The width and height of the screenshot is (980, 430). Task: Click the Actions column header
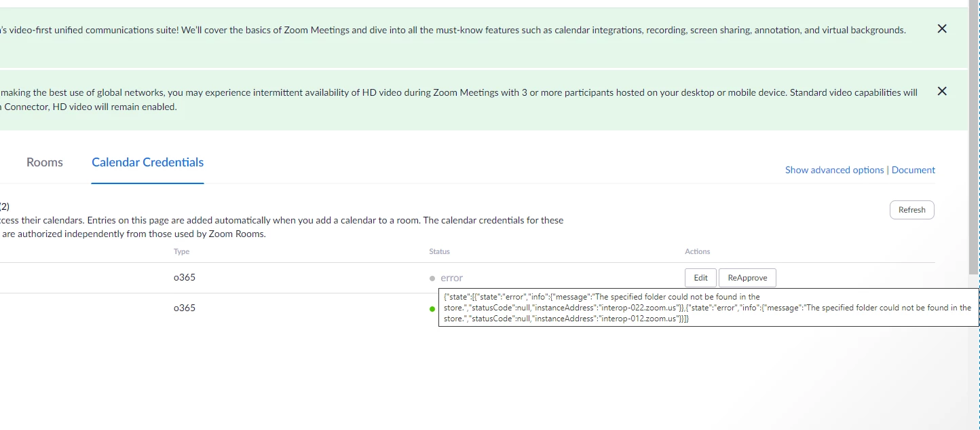pyautogui.click(x=697, y=251)
